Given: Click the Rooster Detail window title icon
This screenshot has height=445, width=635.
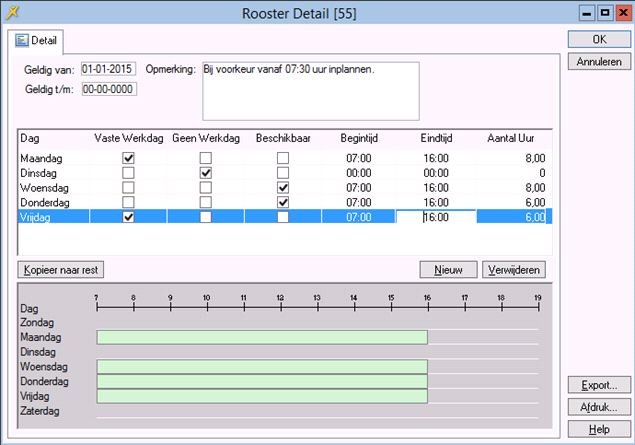Looking at the screenshot, I should click(11, 13).
